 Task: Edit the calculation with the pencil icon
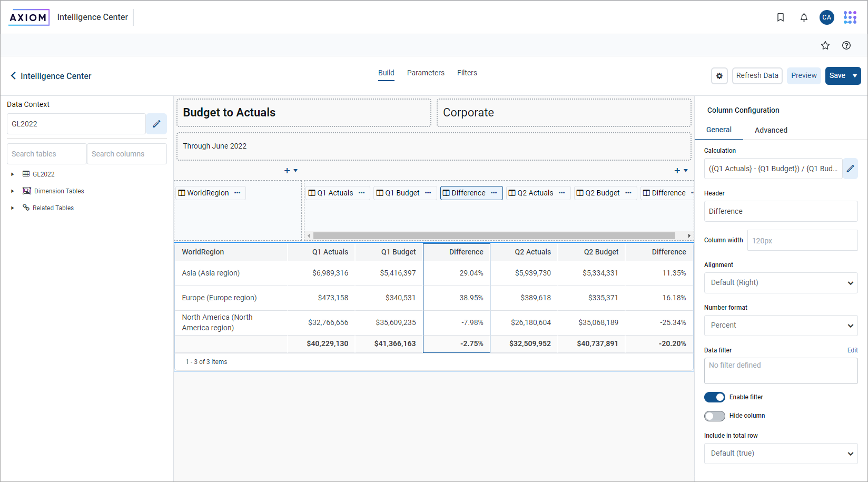point(850,169)
